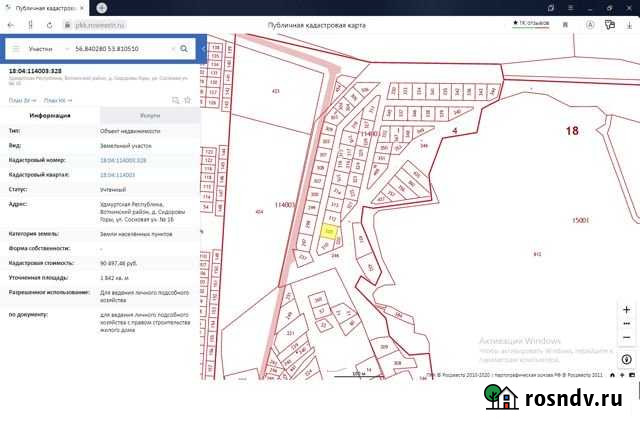Select the cadastral value 90 897,46 руб.
Screen dimensions: 640x426
118,264
